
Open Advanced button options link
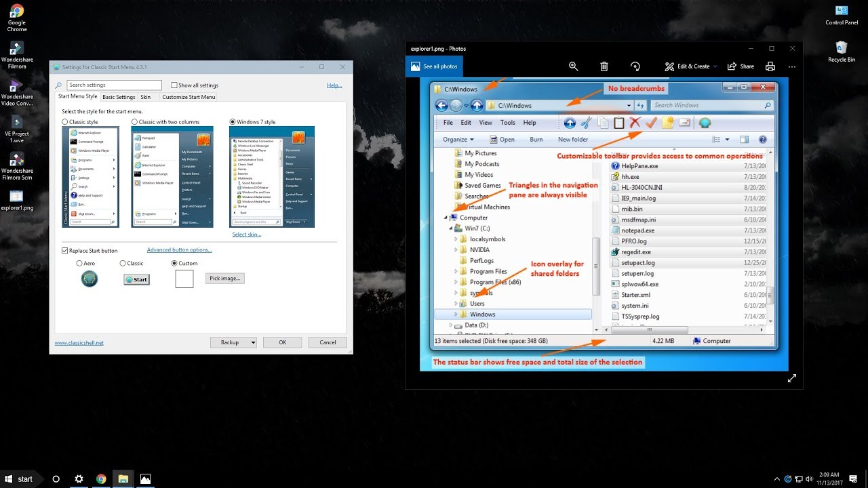pyautogui.click(x=179, y=250)
